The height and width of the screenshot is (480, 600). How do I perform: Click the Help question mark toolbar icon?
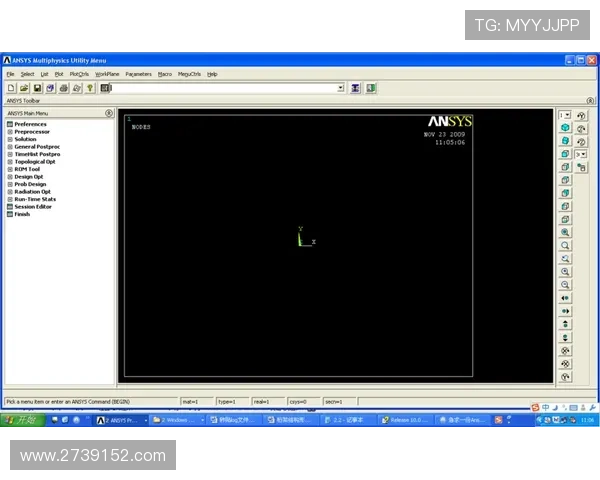[x=90, y=88]
